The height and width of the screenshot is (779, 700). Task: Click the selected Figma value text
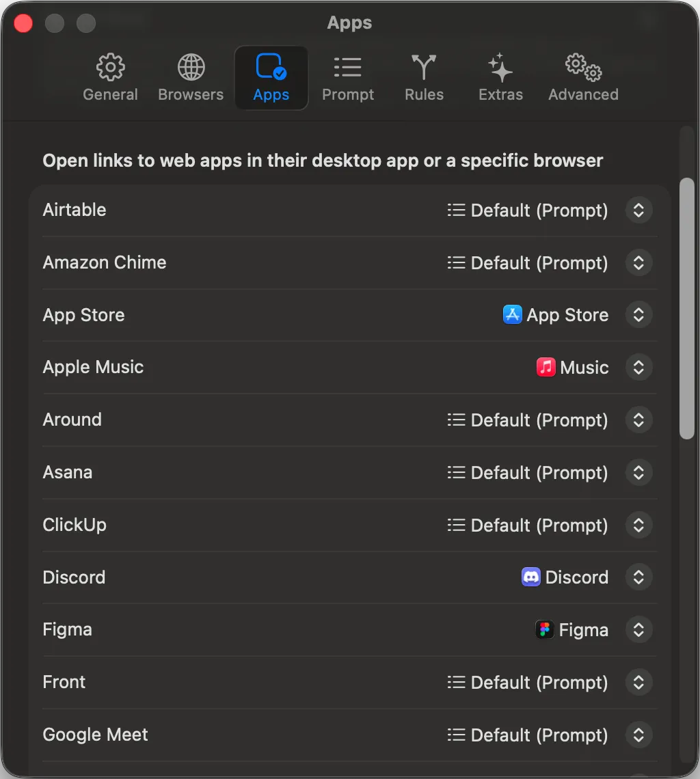pos(584,631)
